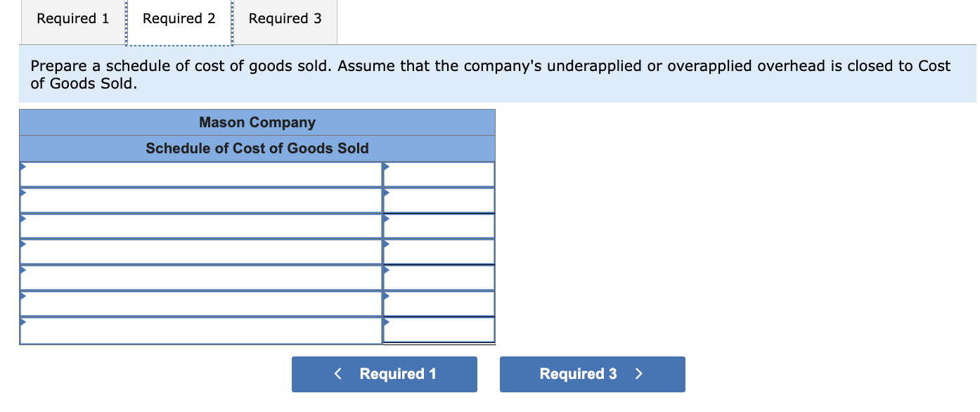Open the first row label dropdown
Image resolution: width=980 pixels, height=412 pixels.
(x=202, y=174)
